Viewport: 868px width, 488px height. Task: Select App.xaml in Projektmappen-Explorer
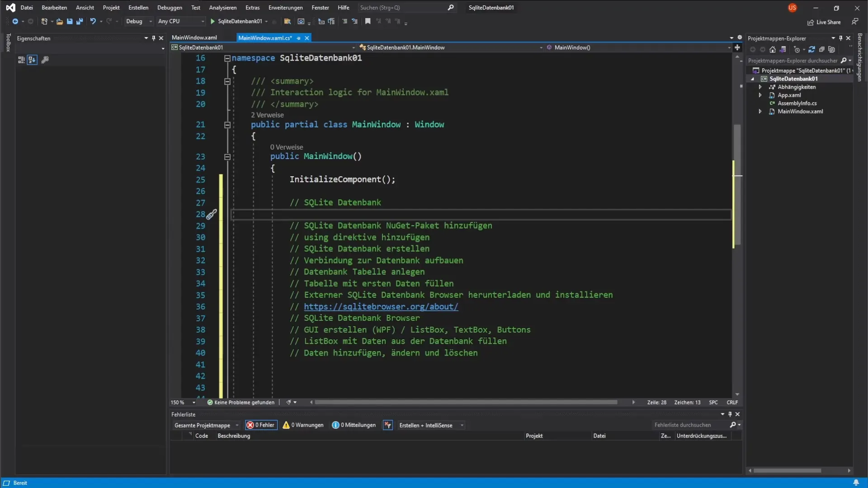click(789, 95)
